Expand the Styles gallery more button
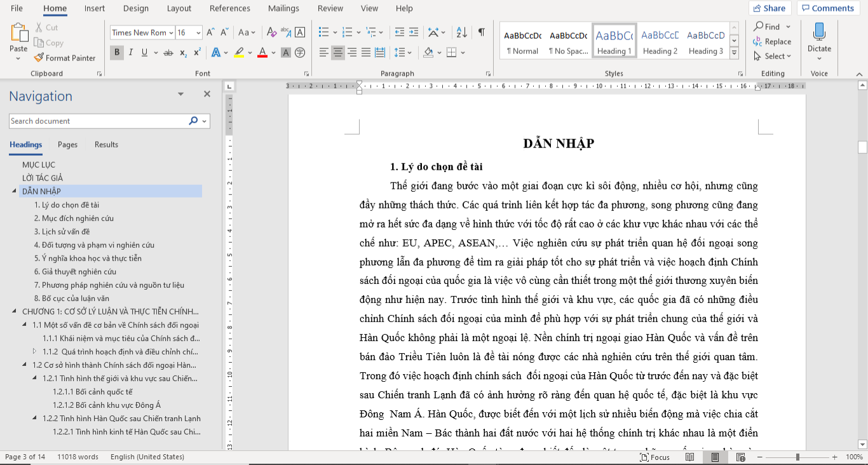 coord(735,54)
